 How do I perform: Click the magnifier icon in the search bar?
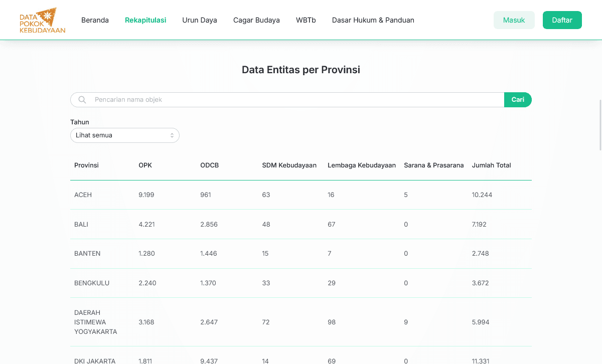click(x=81, y=99)
